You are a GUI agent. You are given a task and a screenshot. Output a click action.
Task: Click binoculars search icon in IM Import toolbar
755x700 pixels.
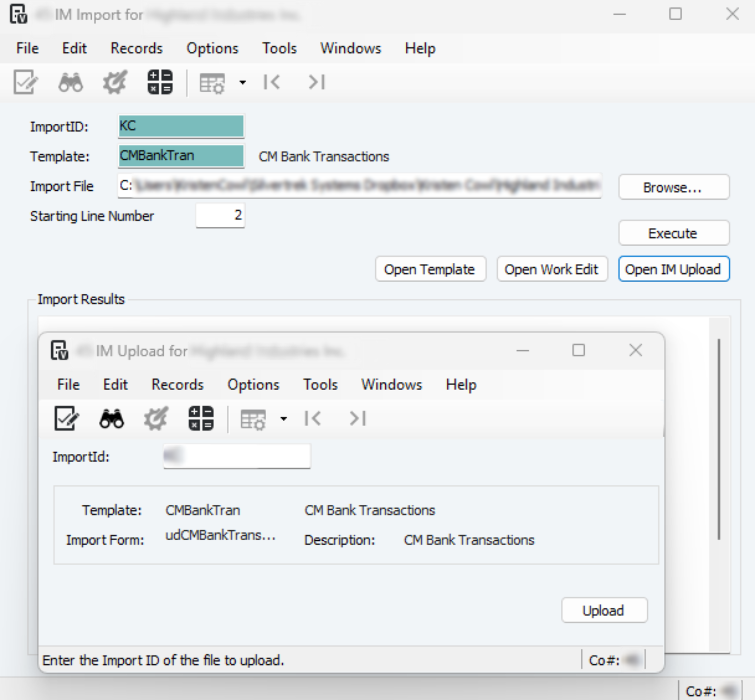click(x=71, y=82)
